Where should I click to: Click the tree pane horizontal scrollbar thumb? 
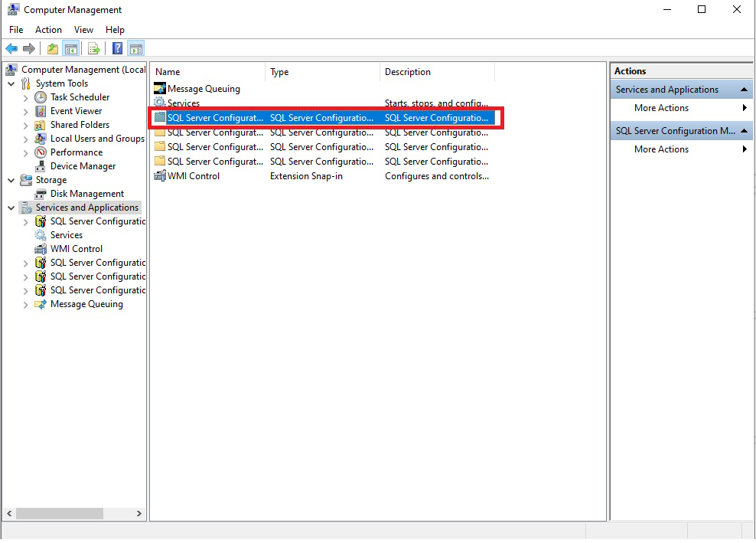(x=60, y=514)
